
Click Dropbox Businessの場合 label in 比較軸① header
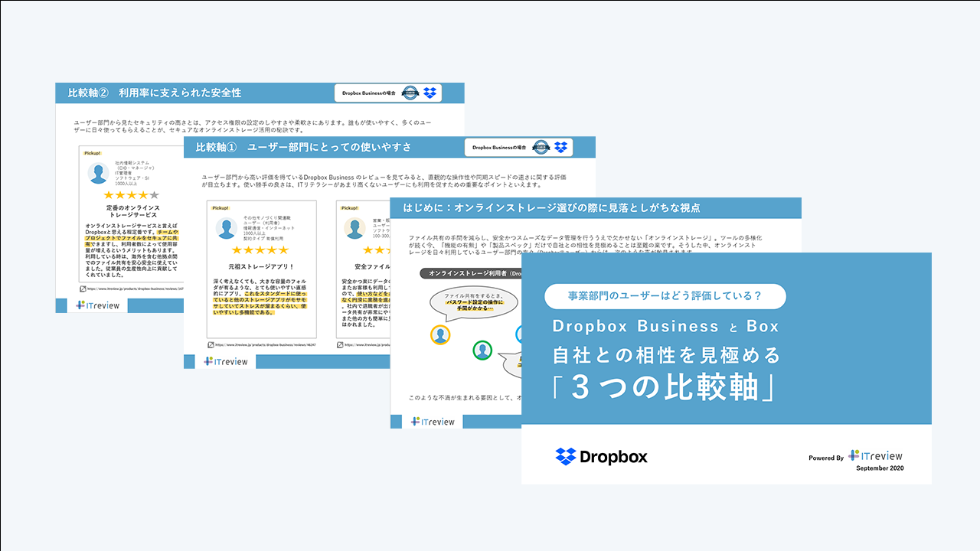click(x=499, y=147)
